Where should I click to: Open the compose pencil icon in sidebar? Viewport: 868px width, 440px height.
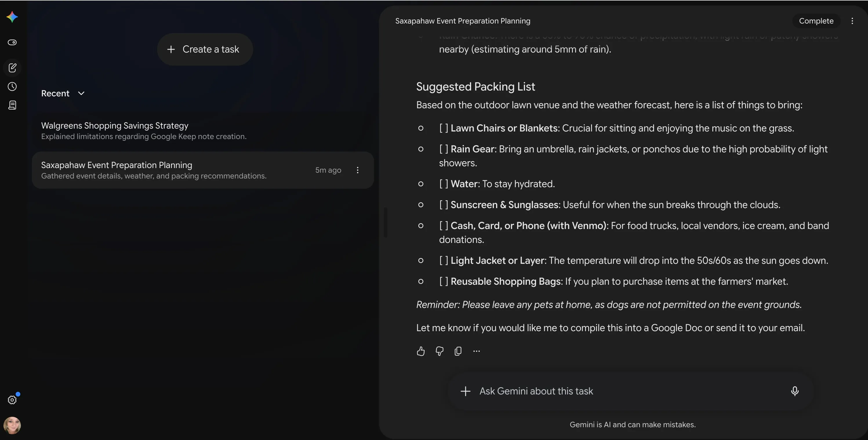coord(12,68)
